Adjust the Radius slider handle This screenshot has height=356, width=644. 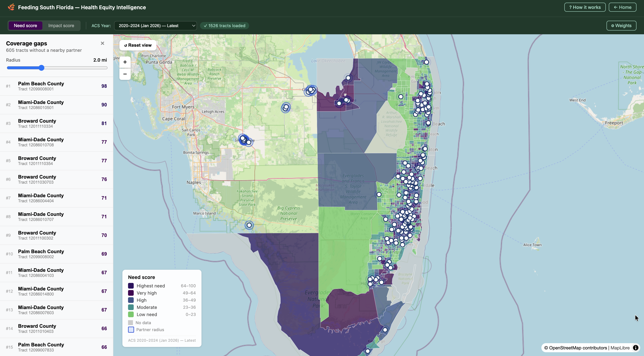point(41,68)
